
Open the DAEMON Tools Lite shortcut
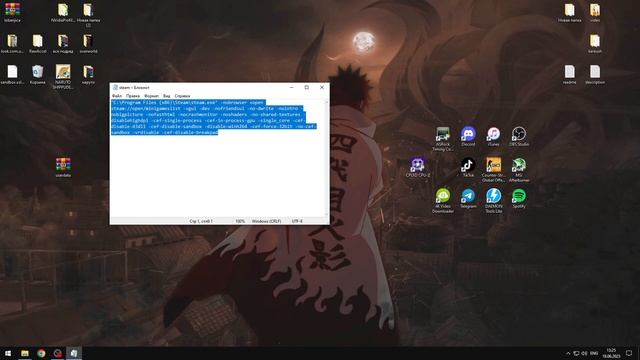click(493, 201)
